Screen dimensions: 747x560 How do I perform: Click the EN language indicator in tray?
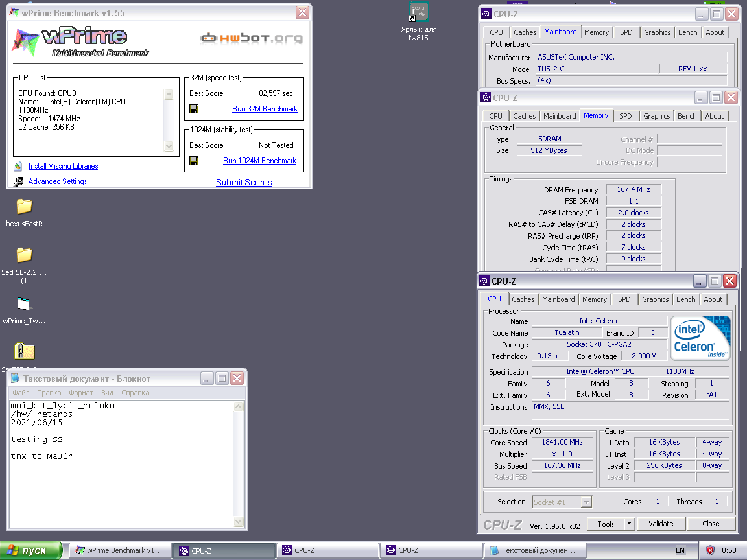click(x=680, y=550)
